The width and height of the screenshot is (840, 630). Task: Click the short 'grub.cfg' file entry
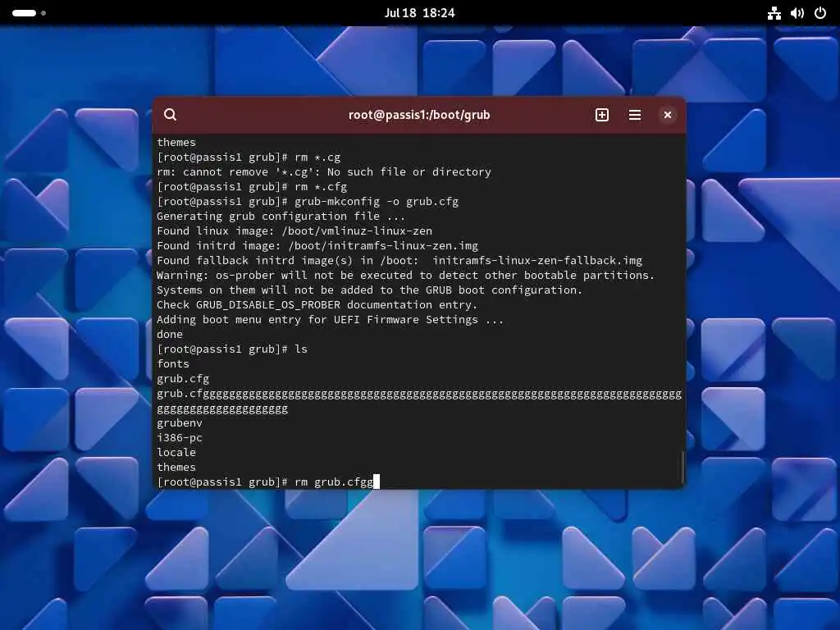(183, 379)
